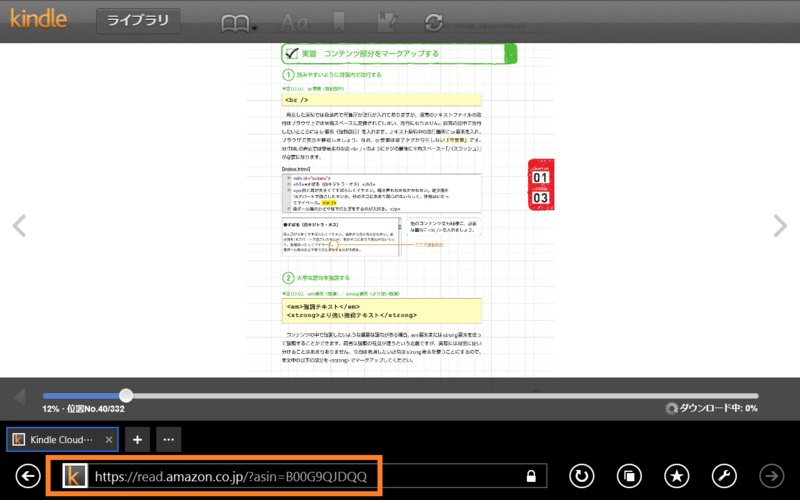
Task: Open a new browser tab with plus
Action: [x=137, y=439]
